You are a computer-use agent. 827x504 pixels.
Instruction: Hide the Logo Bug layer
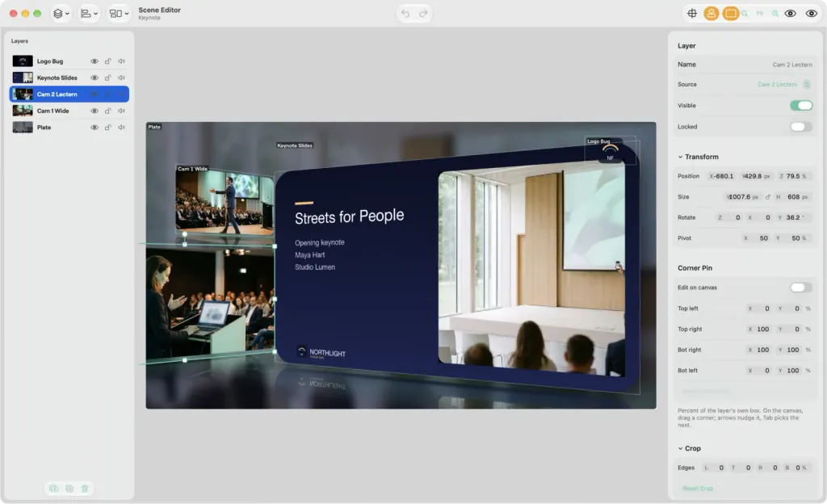[94, 61]
